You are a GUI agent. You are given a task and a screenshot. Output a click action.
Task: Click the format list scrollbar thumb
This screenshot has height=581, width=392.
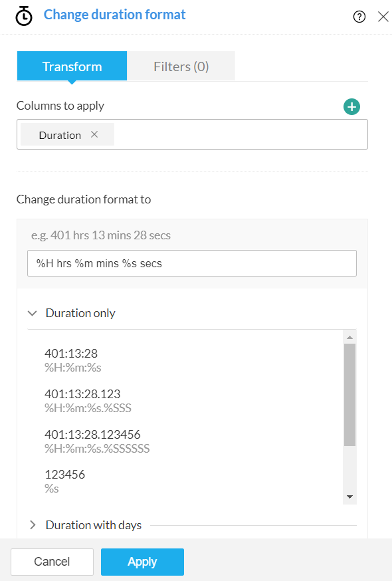(349, 395)
